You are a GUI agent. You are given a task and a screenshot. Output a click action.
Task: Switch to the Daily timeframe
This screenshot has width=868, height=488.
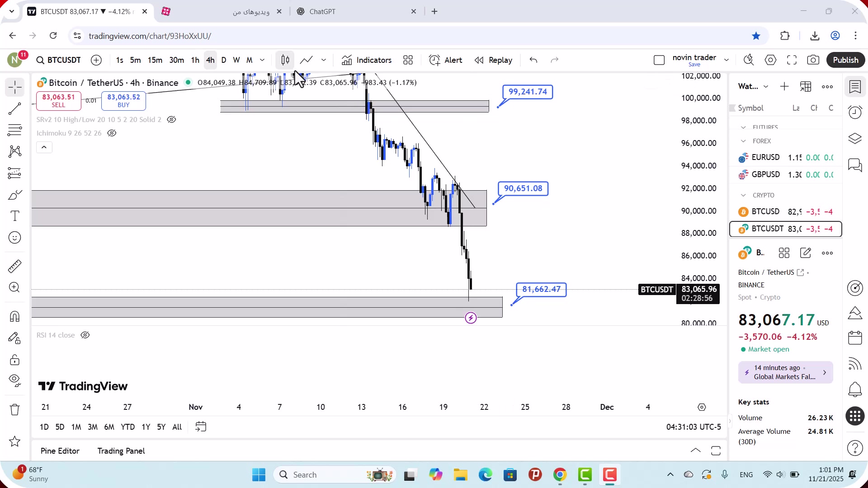224,60
